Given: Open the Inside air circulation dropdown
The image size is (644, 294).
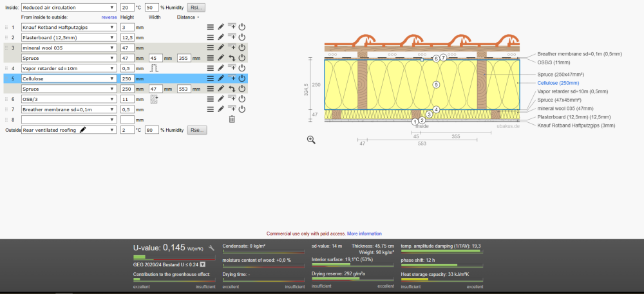Looking at the screenshot, I should tap(70, 8).
